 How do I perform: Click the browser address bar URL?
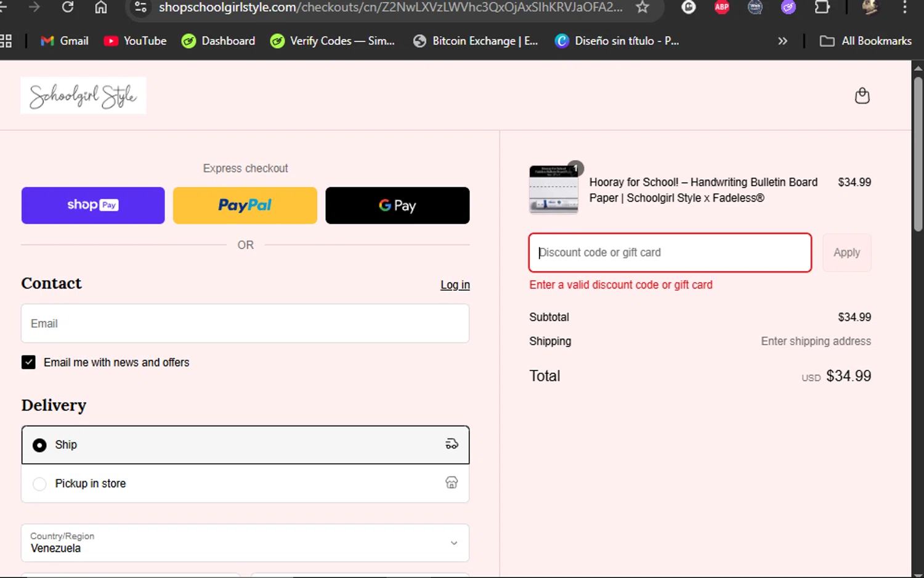coord(391,7)
